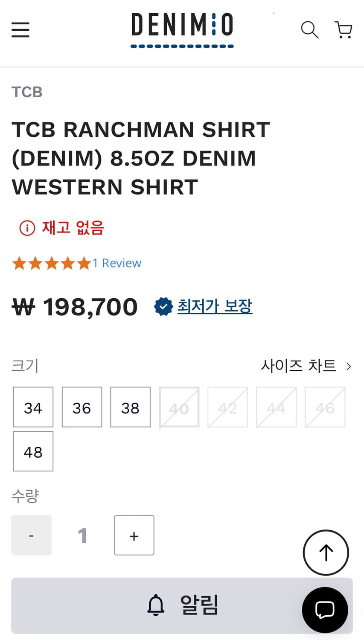Select size 38

click(131, 407)
